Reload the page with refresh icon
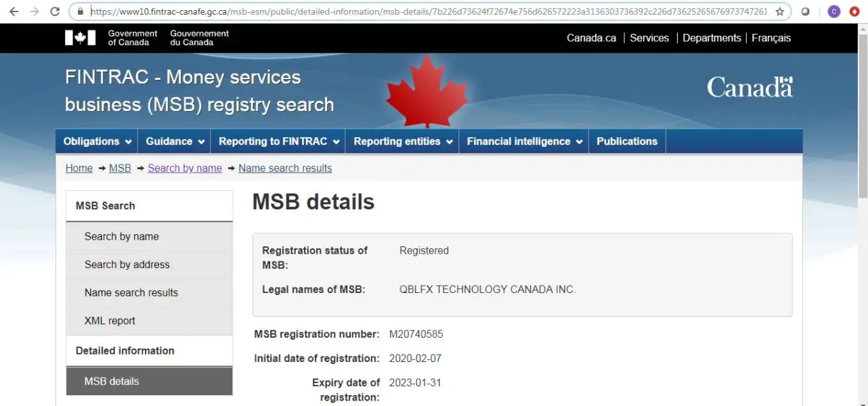 tap(56, 12)
